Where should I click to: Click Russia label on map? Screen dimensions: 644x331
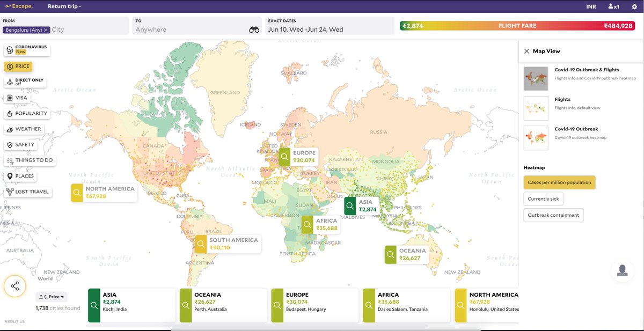tap(378, 132)
